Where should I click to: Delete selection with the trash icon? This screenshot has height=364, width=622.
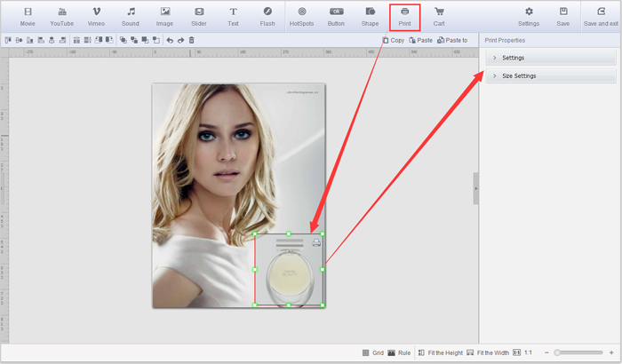(x=191, y=40)
